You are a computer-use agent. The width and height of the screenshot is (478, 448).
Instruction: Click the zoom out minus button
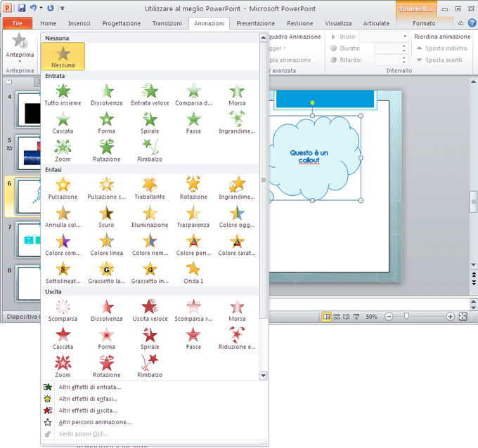(389, 317)
